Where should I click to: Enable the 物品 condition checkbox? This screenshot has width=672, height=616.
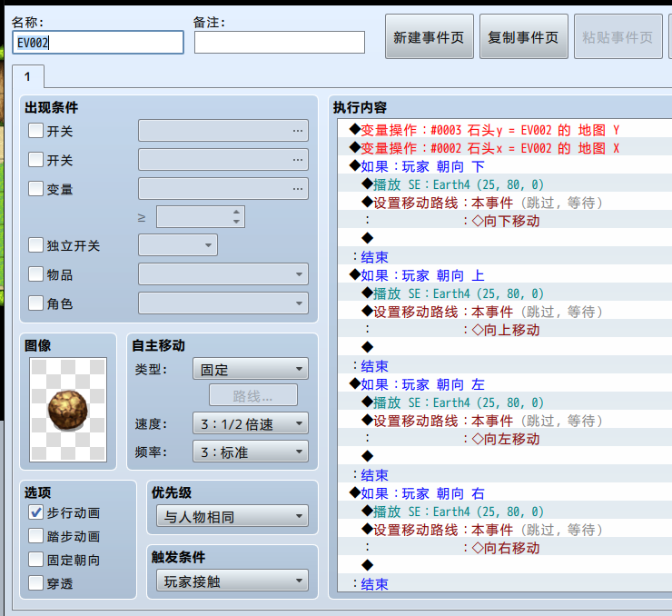click(35, 273)
